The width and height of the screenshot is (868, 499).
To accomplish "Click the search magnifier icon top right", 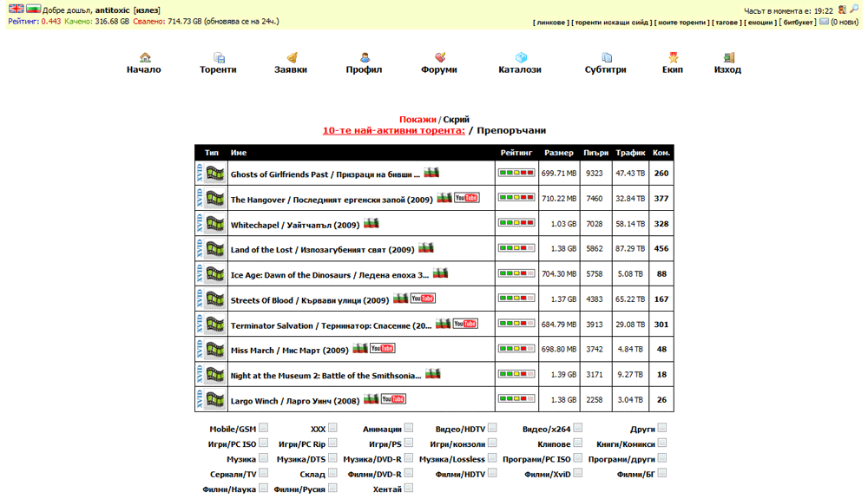I will (x=854, y=9).
